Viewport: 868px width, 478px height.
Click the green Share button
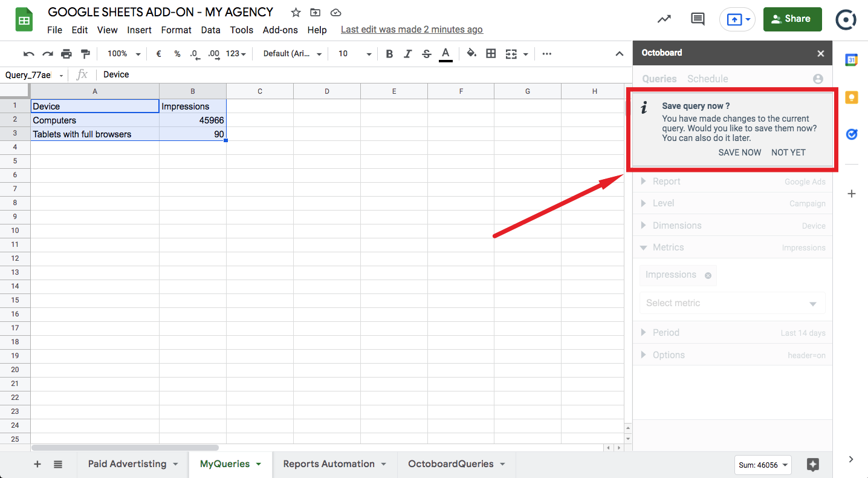[x=792, y=19]
